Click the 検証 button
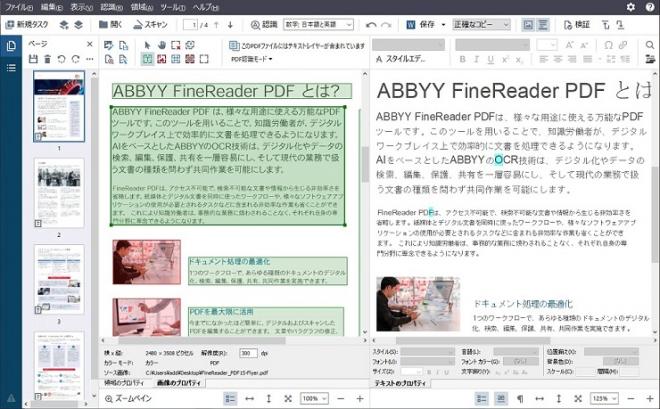This screenshot has width=660, height=409. point(577,25)
